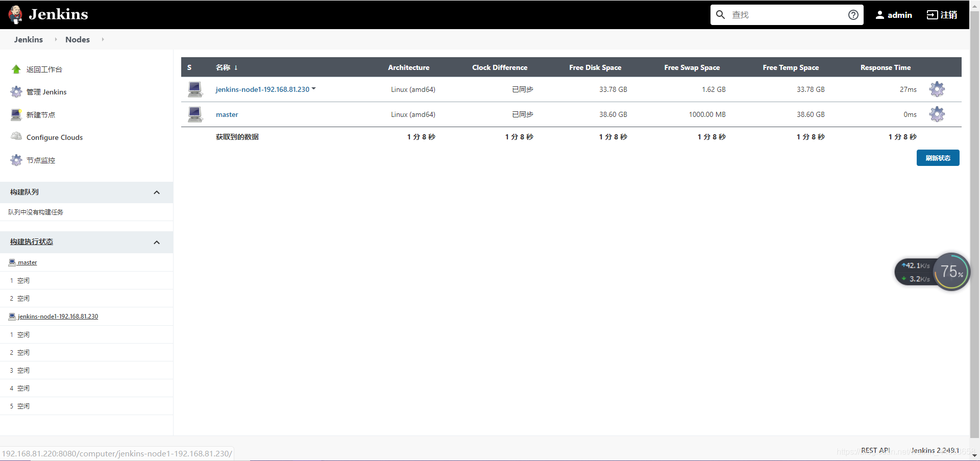The image size is (980, 461).
Task: Click jenkins-node1 executor 5 空闲 row
Action: pos(86,406)
